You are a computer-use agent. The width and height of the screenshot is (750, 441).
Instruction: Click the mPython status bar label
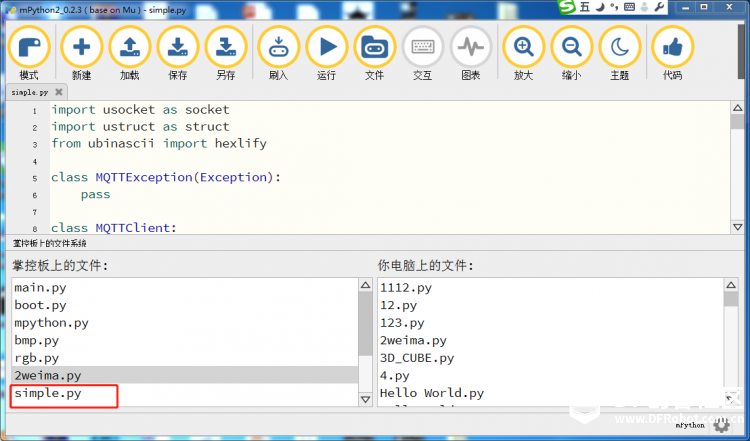click(690, 425)
